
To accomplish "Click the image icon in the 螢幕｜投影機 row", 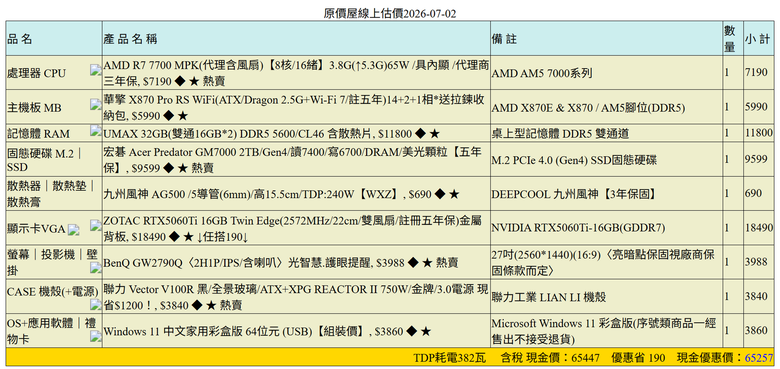I will click(96, 268).
